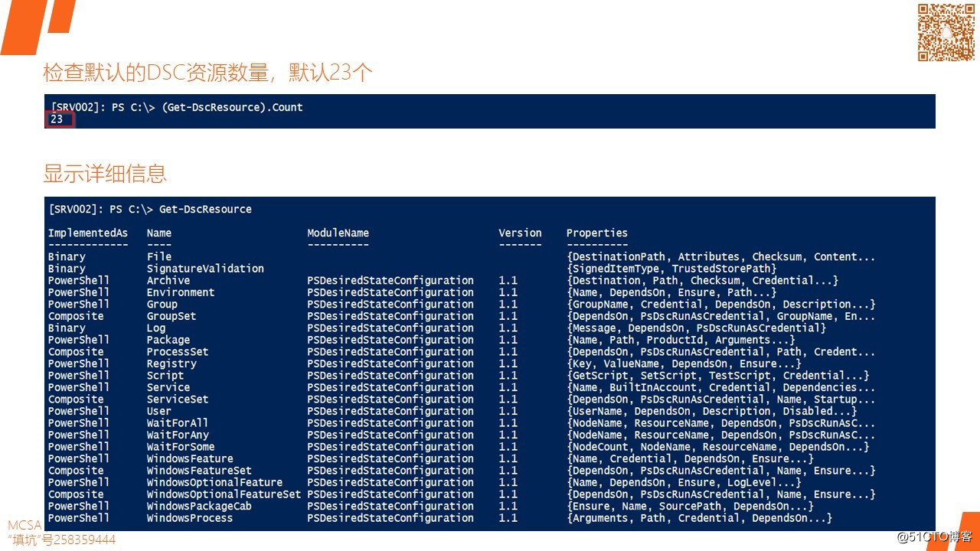Click '{SignedItemType, TrustedStorePath}' properties text
Screen dimensions: 980x551
671,269
